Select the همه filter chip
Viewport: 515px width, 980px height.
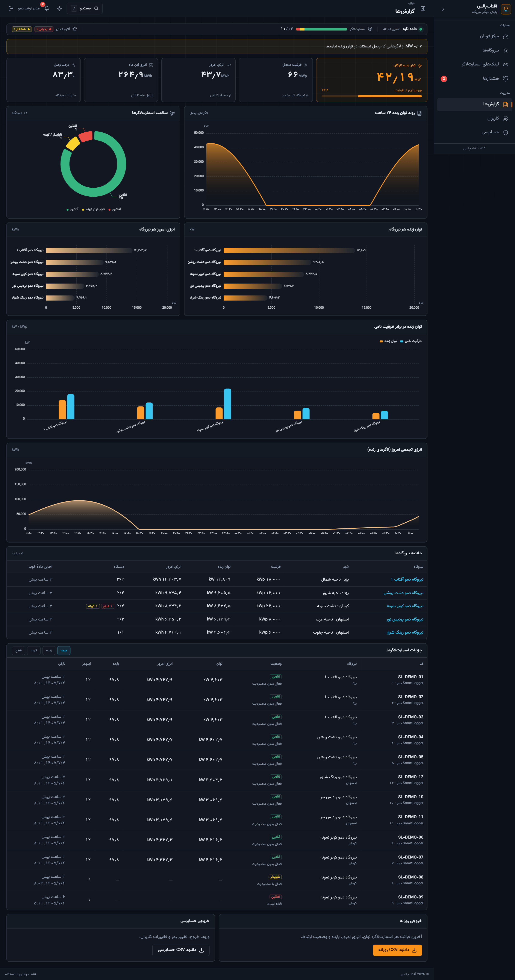(x=64, y=650)
